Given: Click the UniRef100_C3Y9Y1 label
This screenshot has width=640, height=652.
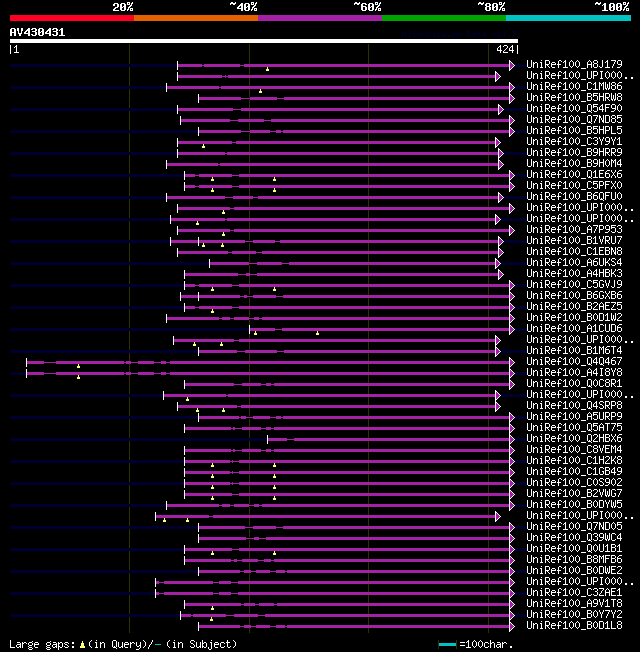Looking at the screenshot, I should (x=574, y=141).
